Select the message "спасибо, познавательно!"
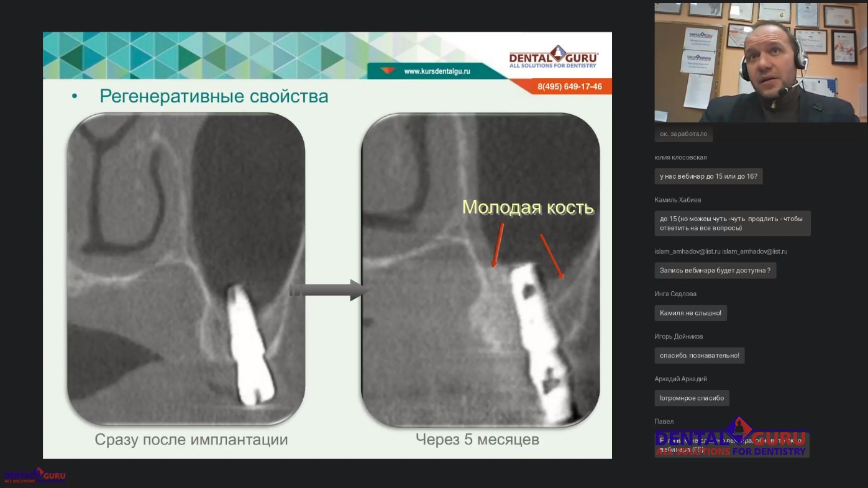 700,355
